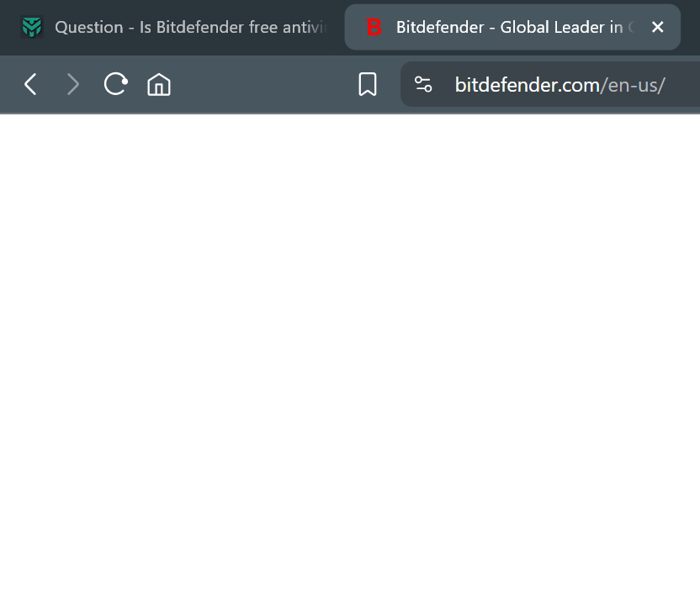Click the greyed-out forward arrow
This screenshot has height=603, width=700.
click(x=73, y=84)
